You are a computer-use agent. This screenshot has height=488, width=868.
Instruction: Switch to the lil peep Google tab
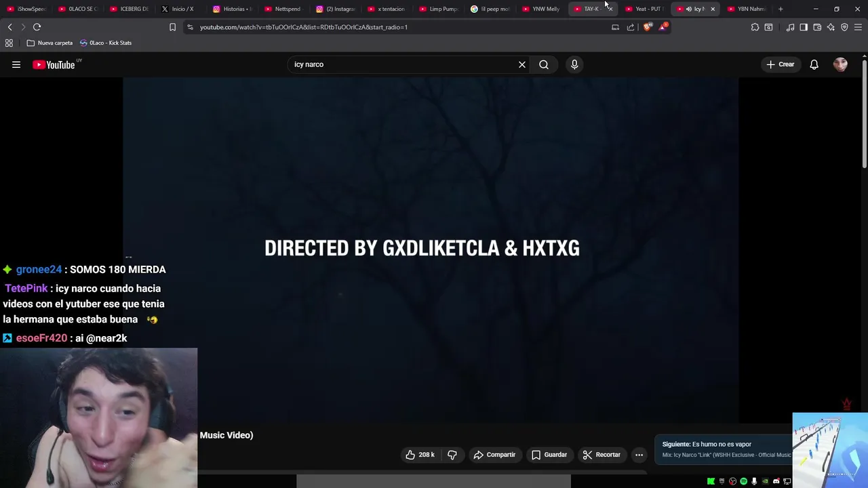pyautogui.click(x=490, y=9)
